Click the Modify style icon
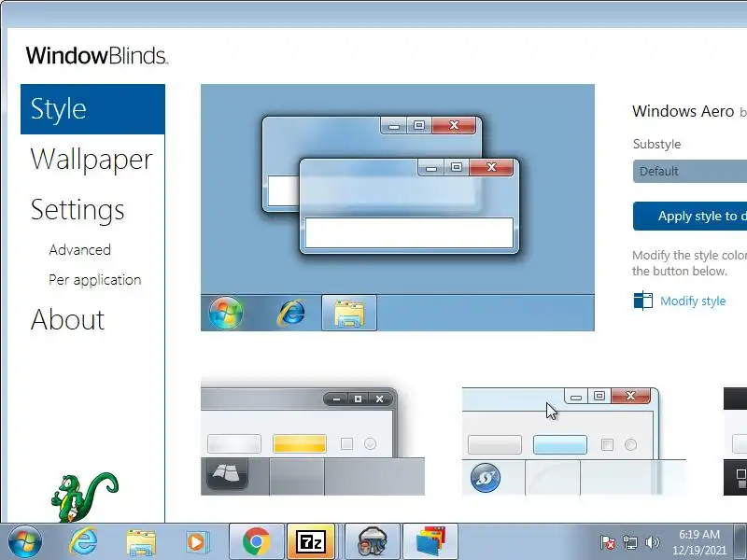 (643, 301)
